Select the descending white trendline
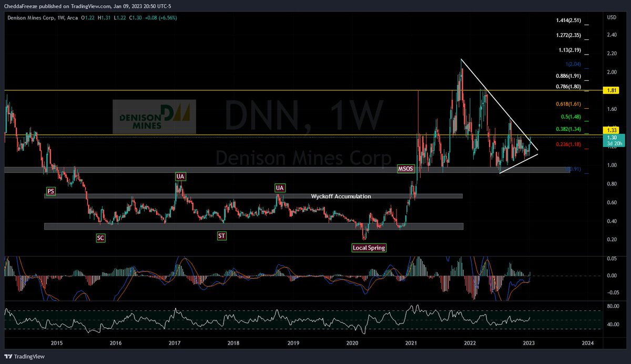631x364 pixels. coord(500,105)
